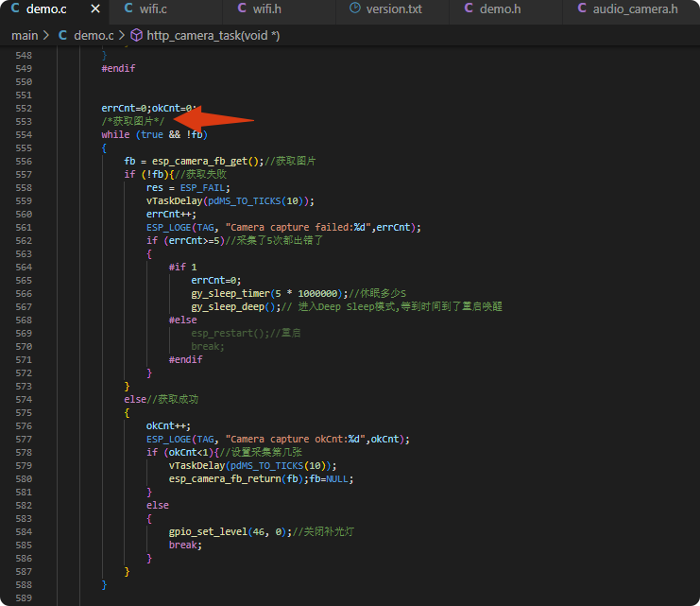Switch to the wifi.c tab

pos(153,9)
